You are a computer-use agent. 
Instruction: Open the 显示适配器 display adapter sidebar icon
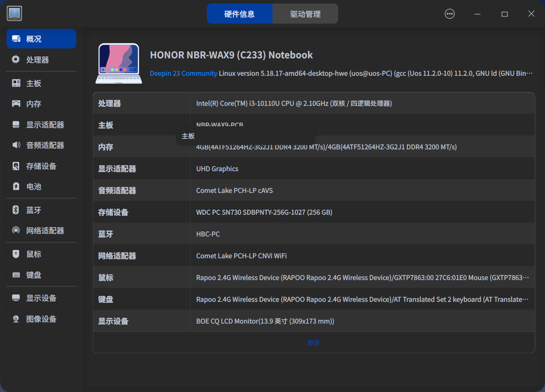point(16,125)
